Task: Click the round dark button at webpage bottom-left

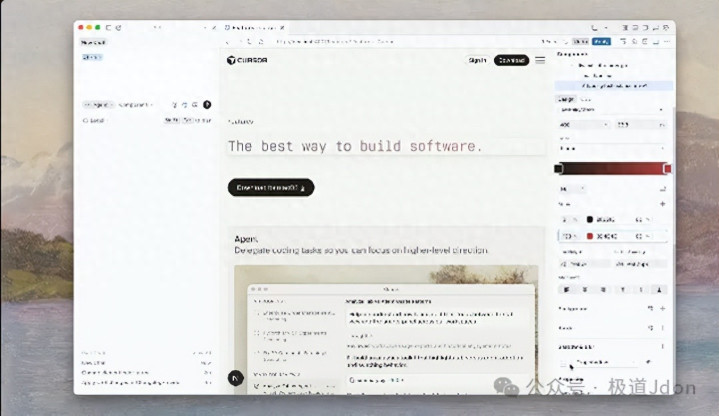Action: pos(236,378)
